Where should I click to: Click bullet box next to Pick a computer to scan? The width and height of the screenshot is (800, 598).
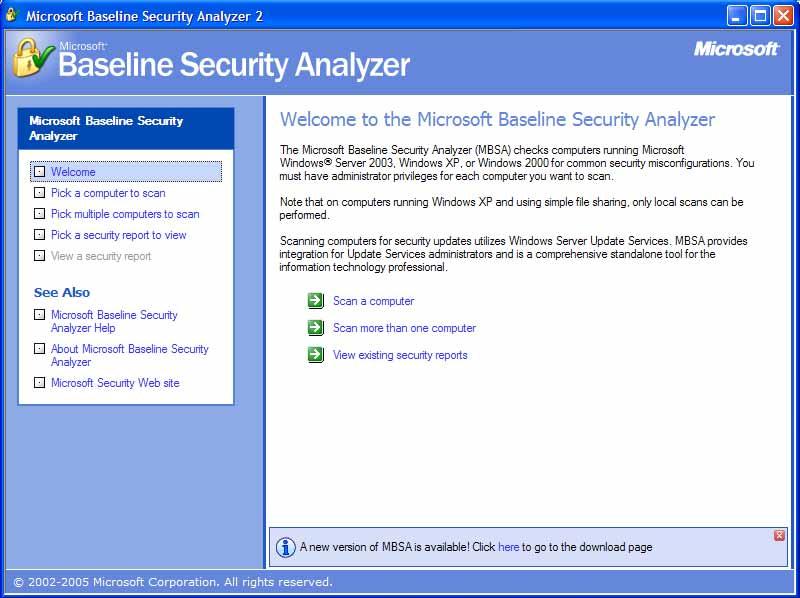point(39,193)
